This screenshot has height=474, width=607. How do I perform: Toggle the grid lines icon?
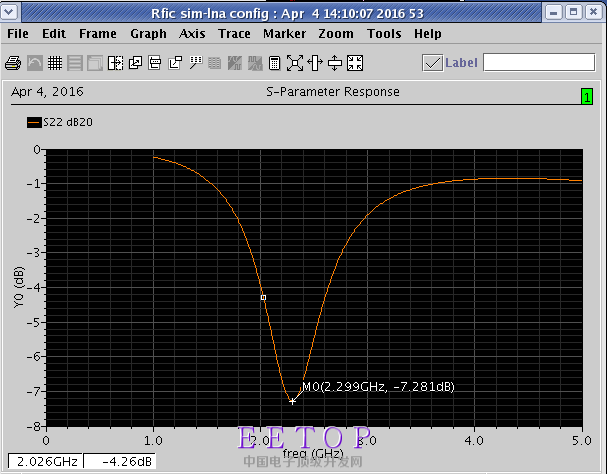point(55,63)
